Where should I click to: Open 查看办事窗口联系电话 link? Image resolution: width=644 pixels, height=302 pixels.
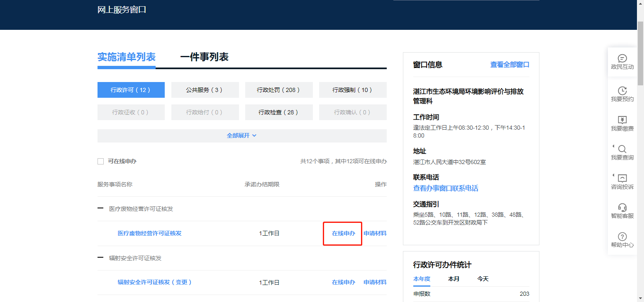pyautogui.click(x=445, y=188)
